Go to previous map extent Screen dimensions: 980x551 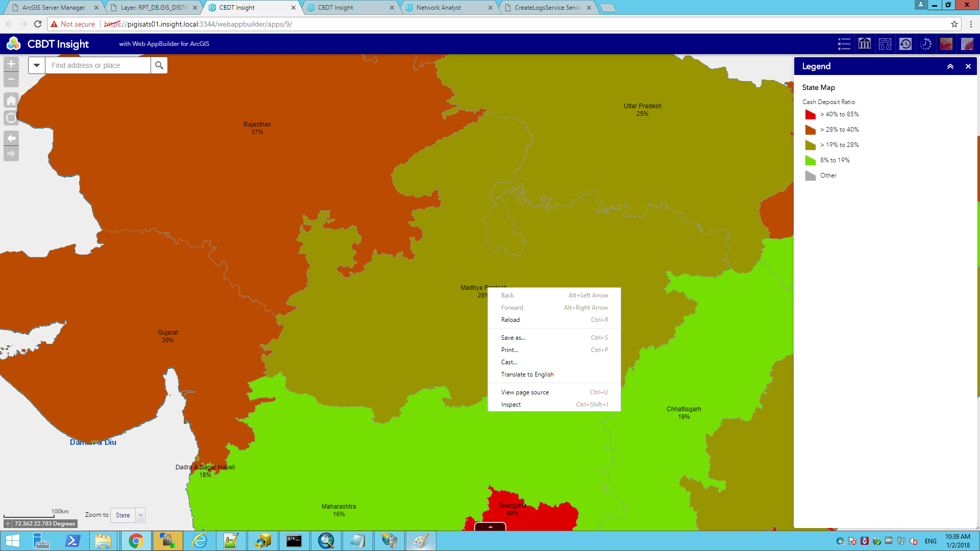pyautogui.click(x=11, y=138)
